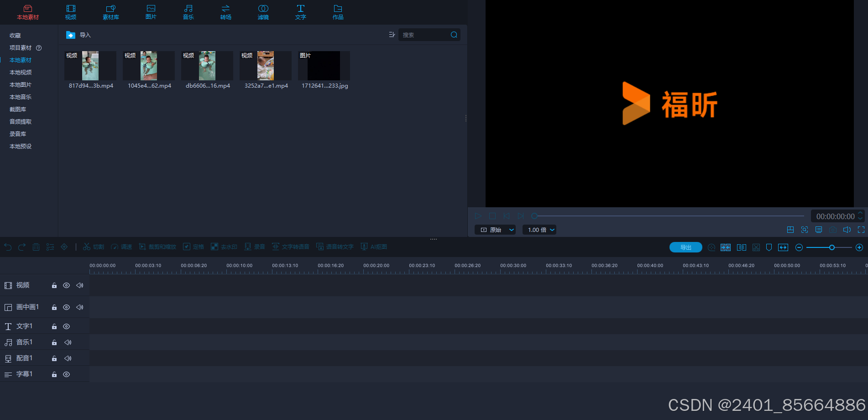
Task: Toggle visibility of the 视频 track
Action: 66,285
